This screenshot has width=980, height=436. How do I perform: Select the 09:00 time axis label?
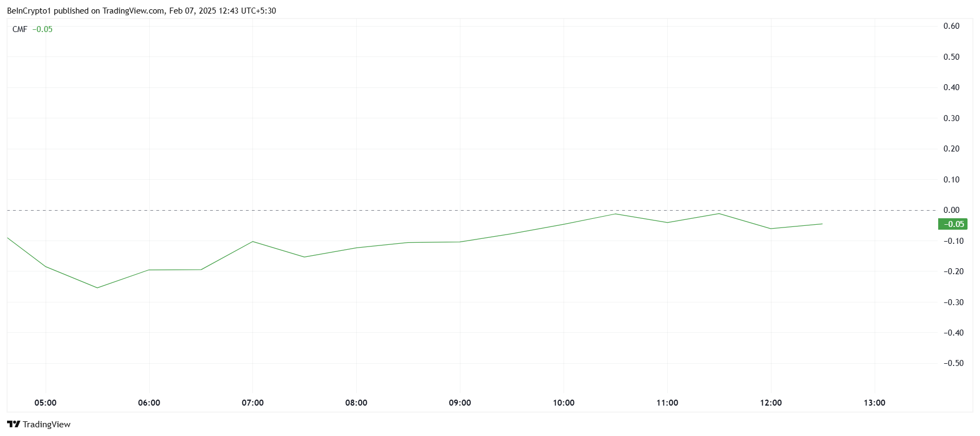460,403
